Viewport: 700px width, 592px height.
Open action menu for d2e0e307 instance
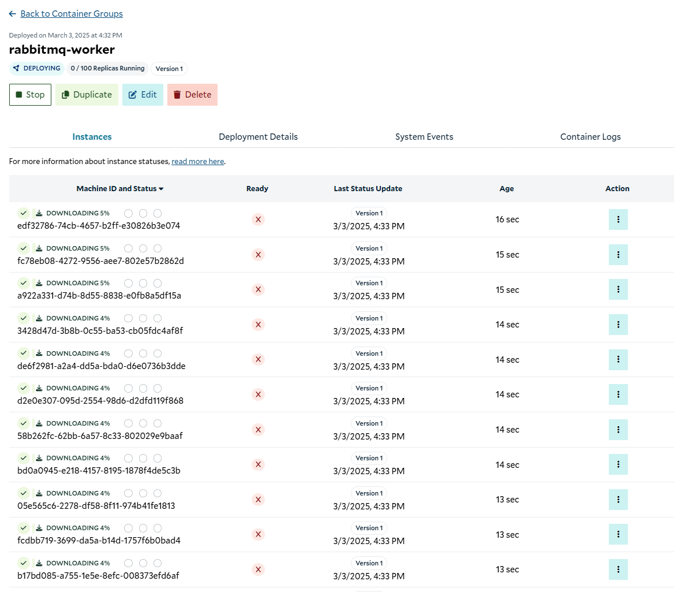coord(618,394)
